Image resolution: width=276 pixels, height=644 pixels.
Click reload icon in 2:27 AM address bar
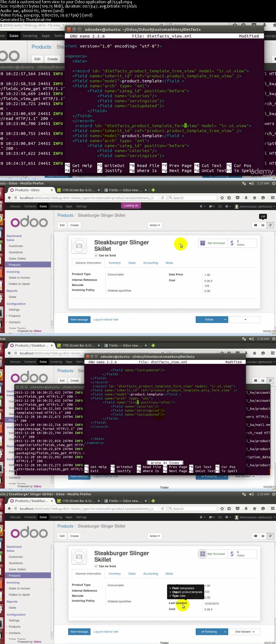coord(163,198)
